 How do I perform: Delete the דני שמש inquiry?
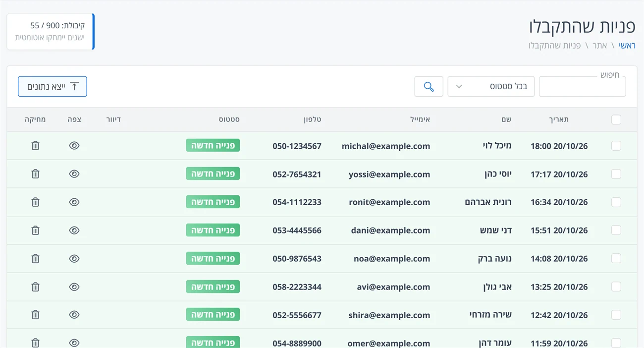35,231
